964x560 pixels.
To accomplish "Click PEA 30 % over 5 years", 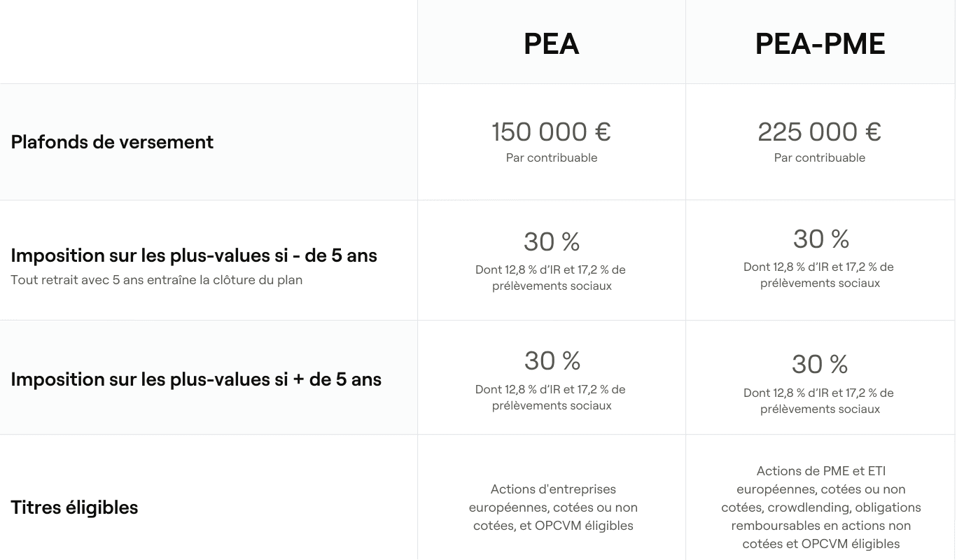I will [x=552, y=361].
